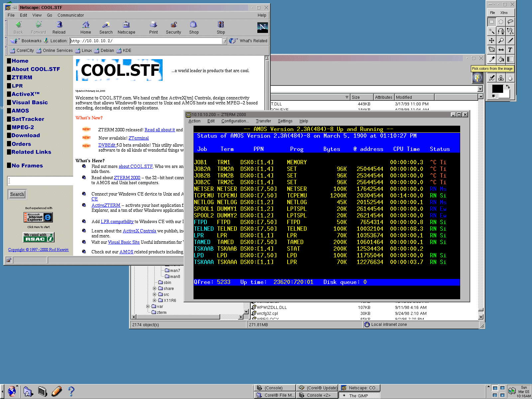Open the Security icon in Netscape
532x399 pixels.
coord(173,25)
